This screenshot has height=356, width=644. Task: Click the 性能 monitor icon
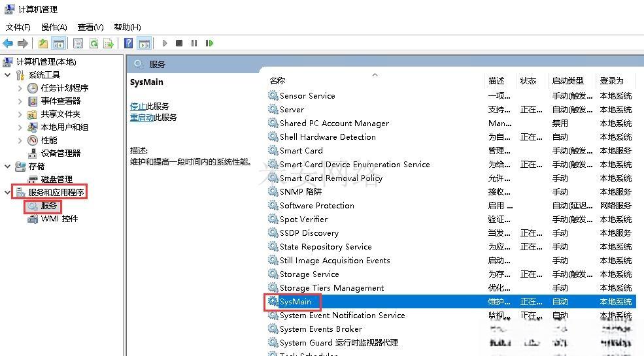pyautogui.click(x=33, y=140)
